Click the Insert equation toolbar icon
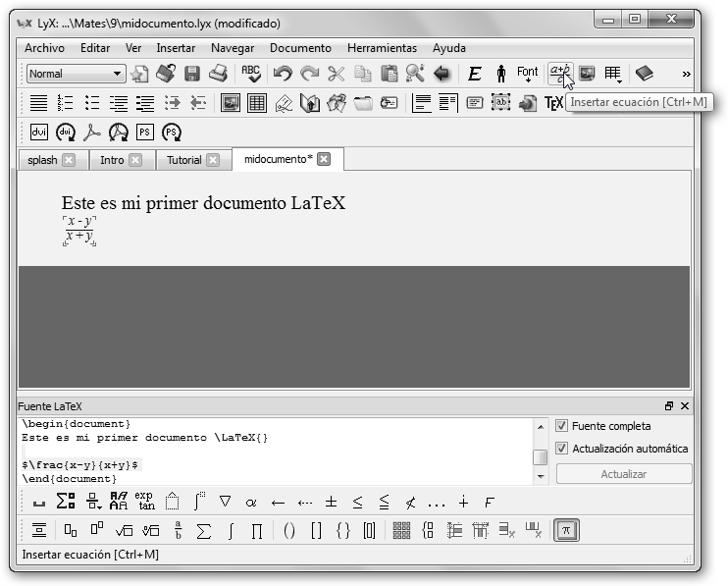Image resolution: width=728 pixels, height=586 pixels. click(x=559, y=74)
